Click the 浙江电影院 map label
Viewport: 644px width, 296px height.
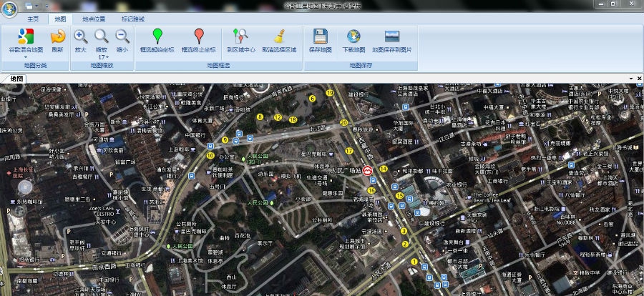[x=547, y=209]
